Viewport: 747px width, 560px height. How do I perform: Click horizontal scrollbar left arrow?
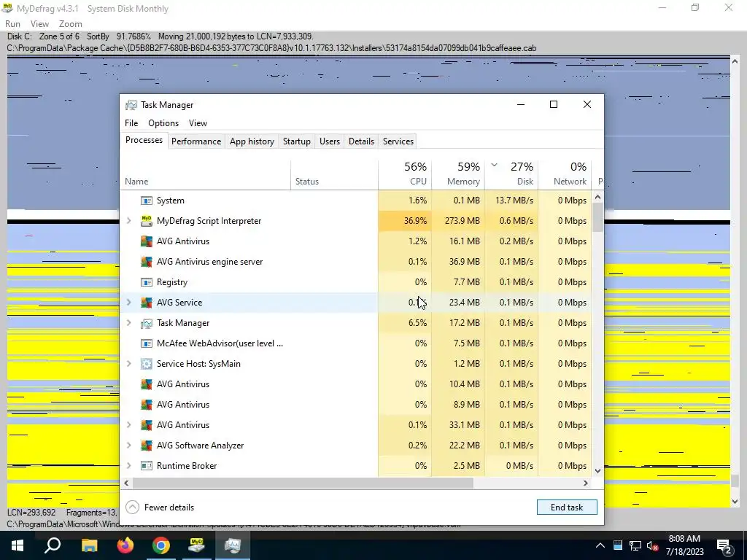[126, 483]
